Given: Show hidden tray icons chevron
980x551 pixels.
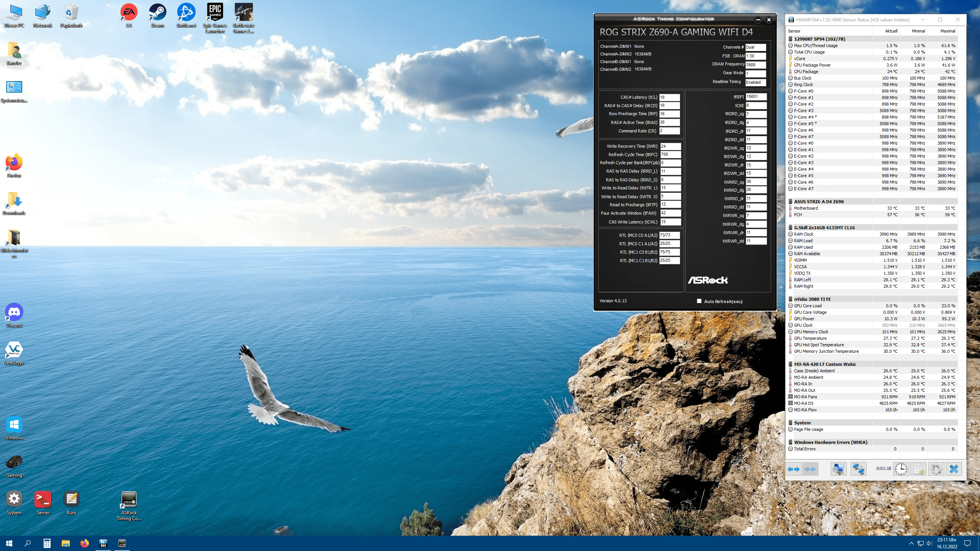Looking at the screenshot, I should click(911, 543).
